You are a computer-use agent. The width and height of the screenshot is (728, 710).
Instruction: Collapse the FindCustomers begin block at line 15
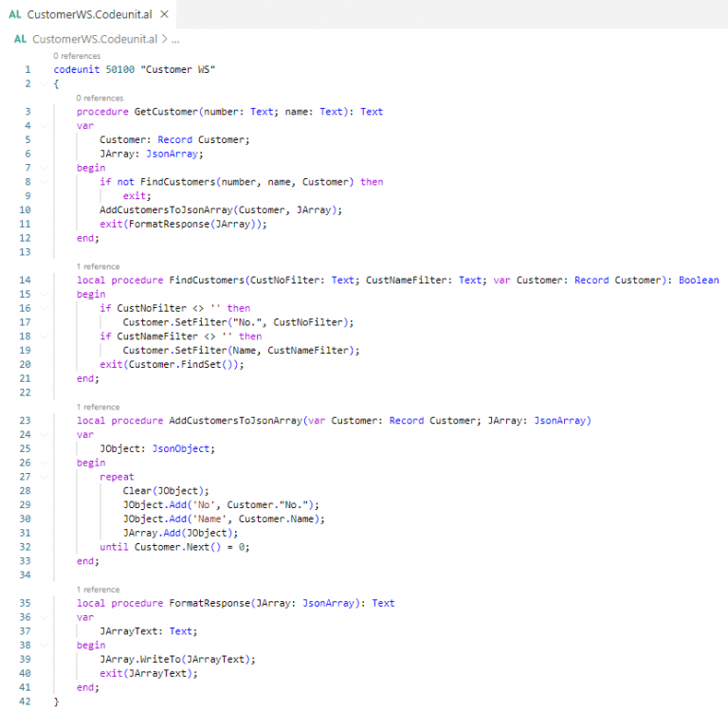43,294
